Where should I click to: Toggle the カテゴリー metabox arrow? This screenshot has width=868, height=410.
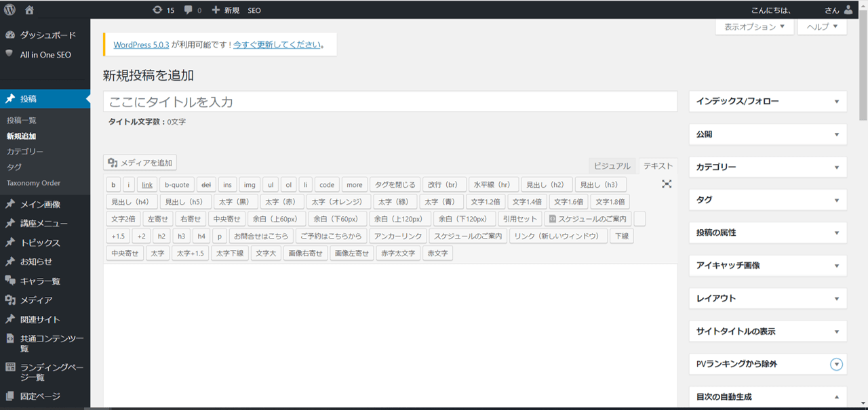coord(837,167)
